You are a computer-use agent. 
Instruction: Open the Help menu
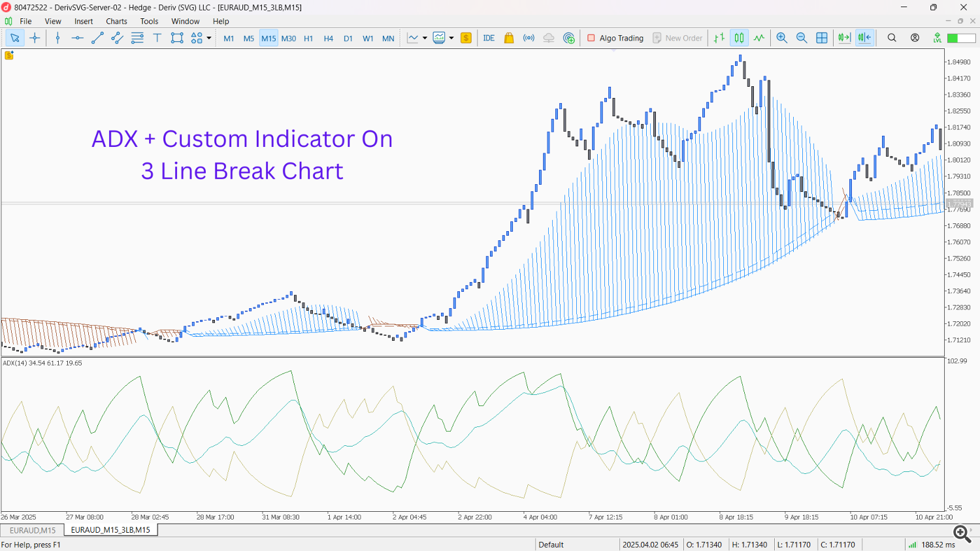(x=221, y=21)
